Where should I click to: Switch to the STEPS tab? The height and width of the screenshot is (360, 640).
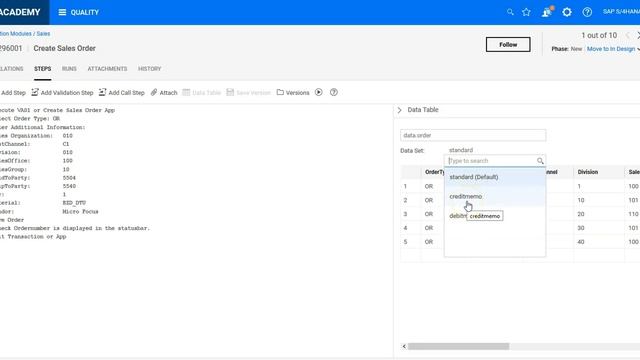tap(42, 69)
